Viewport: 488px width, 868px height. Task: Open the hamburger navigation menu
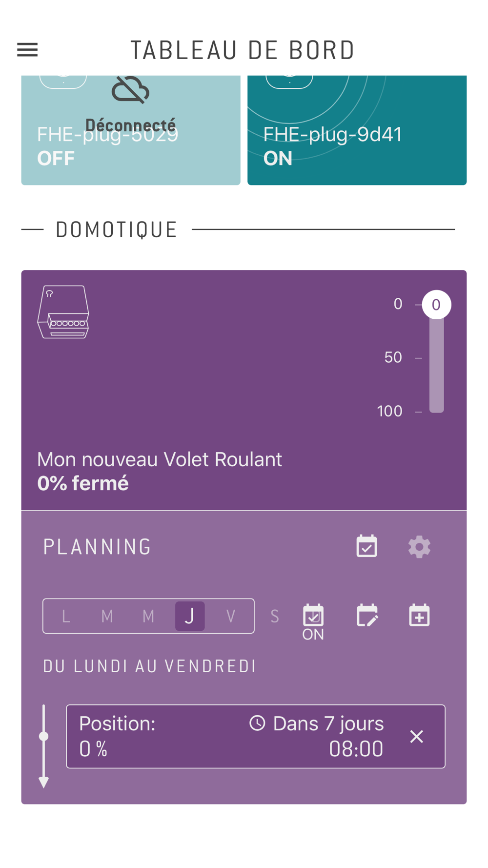tap(27, 50)
